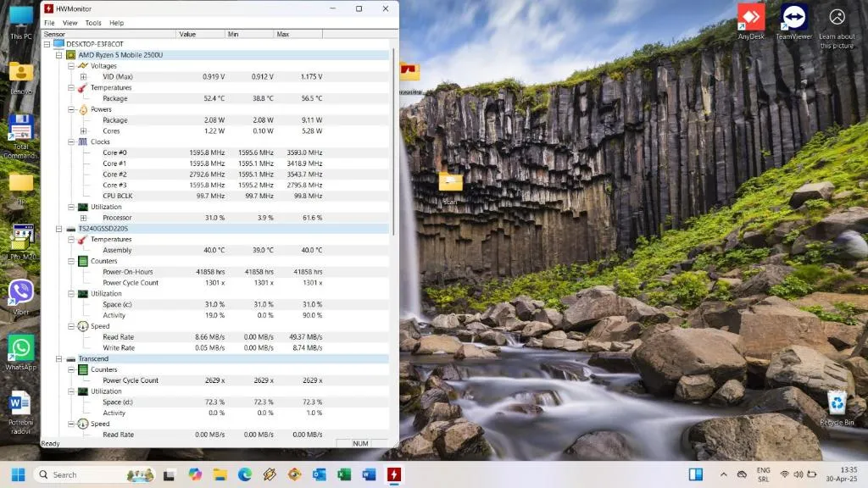
Task: Click the Voltages lightning icon under the CPU
Action: pos(83,66)
